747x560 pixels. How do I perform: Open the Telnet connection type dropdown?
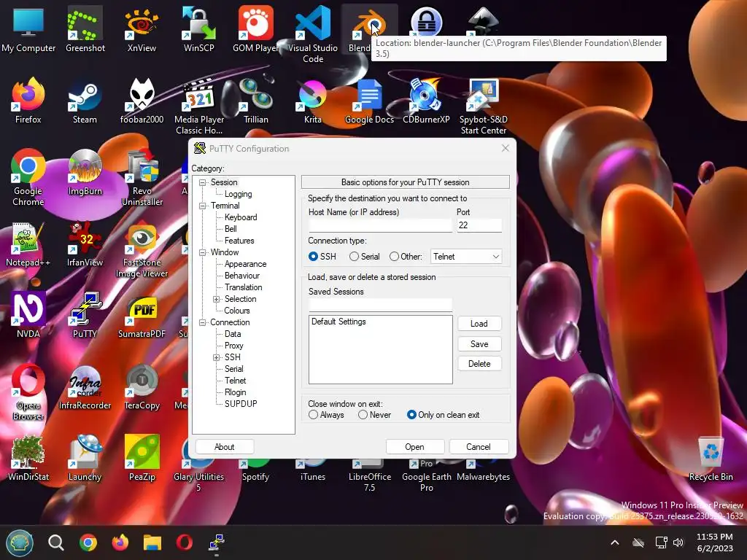pyautogui.click(x=466, y=256)
